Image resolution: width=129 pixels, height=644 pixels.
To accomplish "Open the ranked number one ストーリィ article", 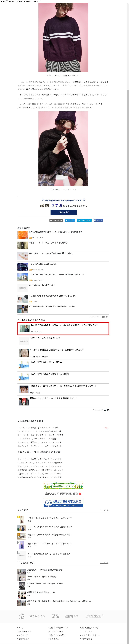I will pyautogui.click(x=50, y=518).
